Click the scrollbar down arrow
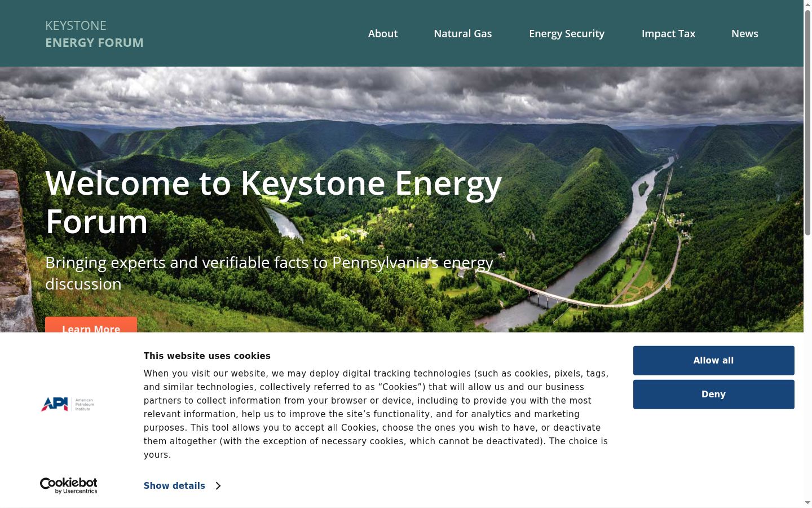The width and height of the screenshot is (812, 508). point(807,503)
